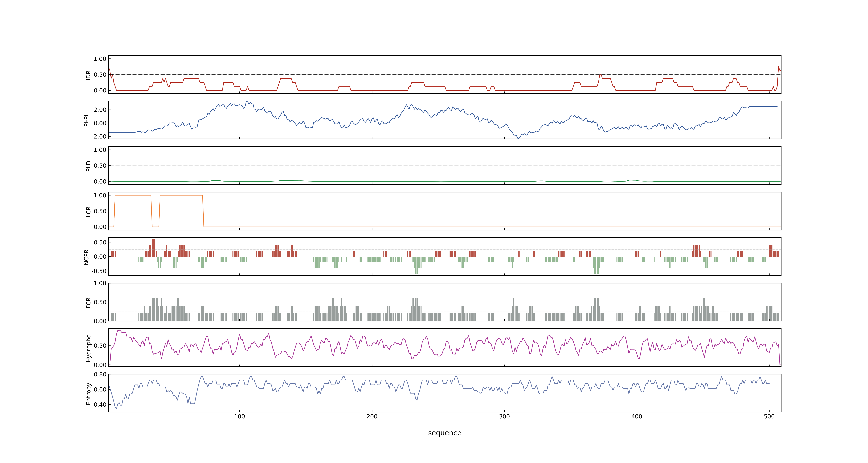Click the -2.00 tick on Pi-Pi axis
868x463 pixels.
pyautogui.click(x=99, y=136)
